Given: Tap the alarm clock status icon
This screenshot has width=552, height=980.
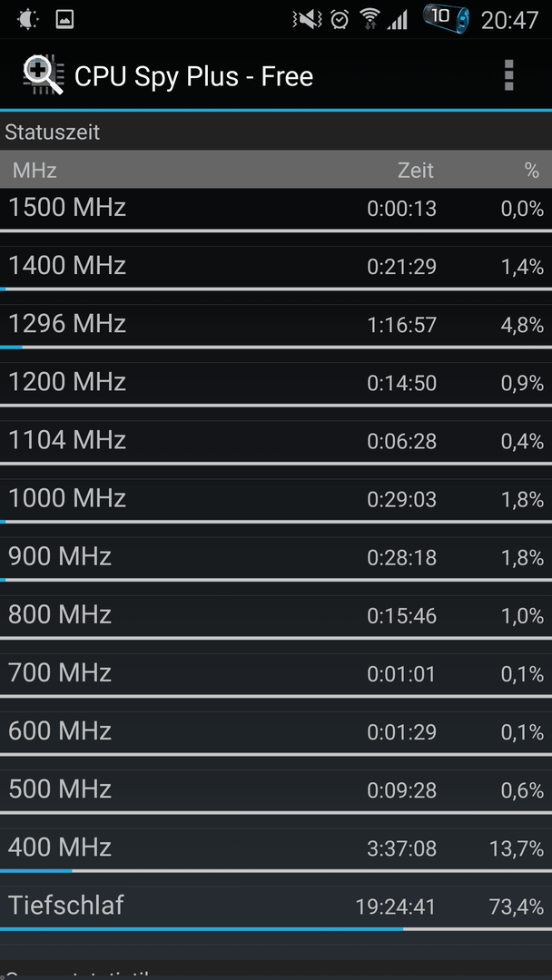Looking at the screenshot, I should click(340, 19).
